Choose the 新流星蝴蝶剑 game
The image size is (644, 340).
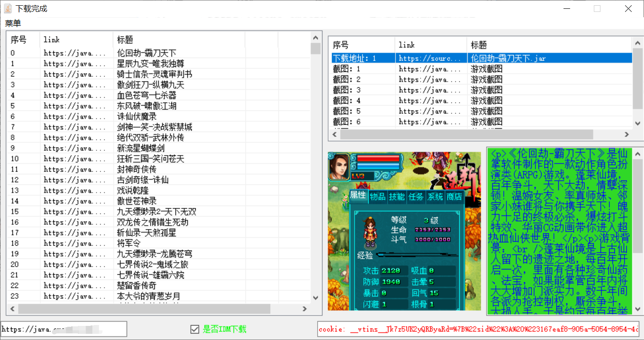158,148
